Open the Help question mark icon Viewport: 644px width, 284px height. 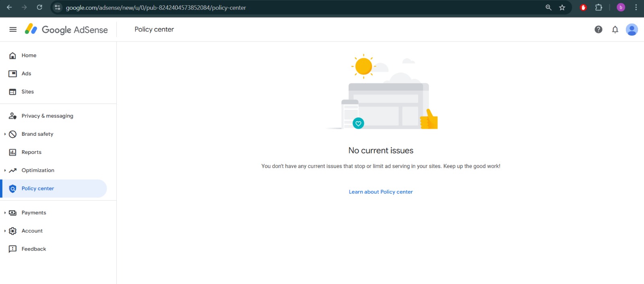point(599,29)
